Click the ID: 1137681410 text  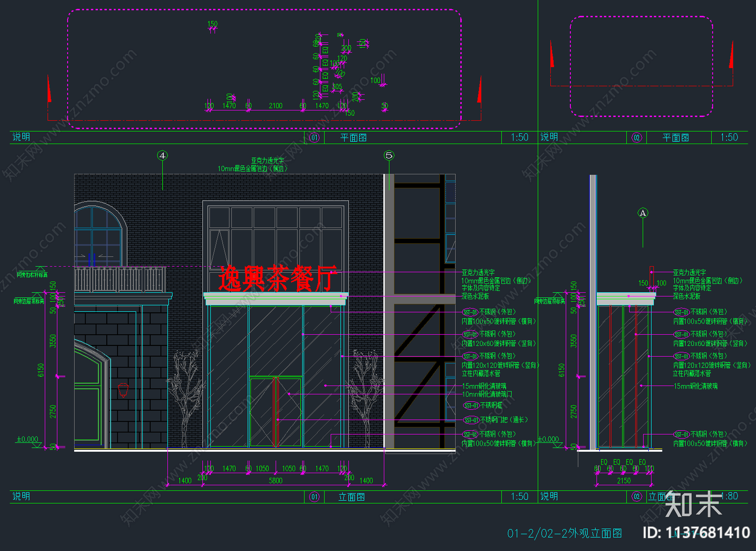pyautogui.click(x=696, y=533)
